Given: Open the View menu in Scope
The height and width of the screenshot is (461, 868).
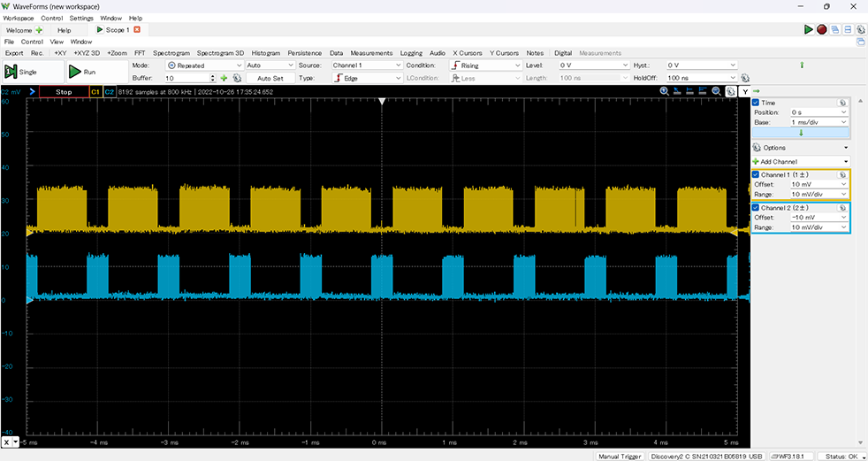Looking at the screenshot, I should (57, 42).
